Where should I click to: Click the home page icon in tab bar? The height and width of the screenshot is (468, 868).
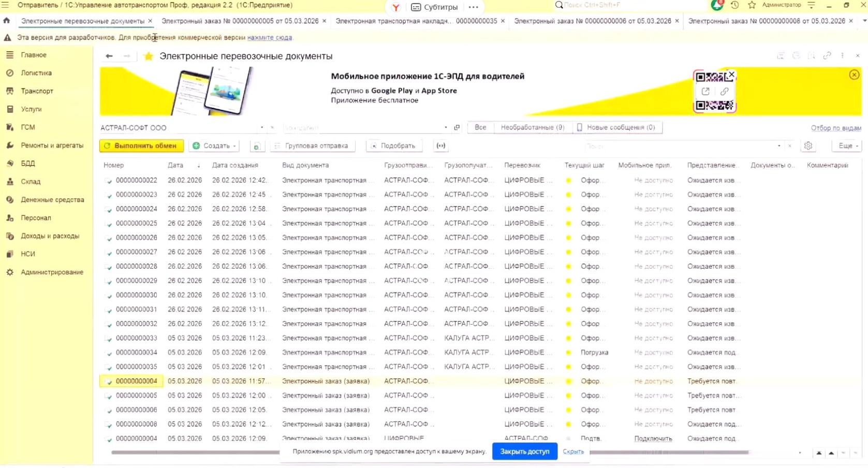pos(7,21)
